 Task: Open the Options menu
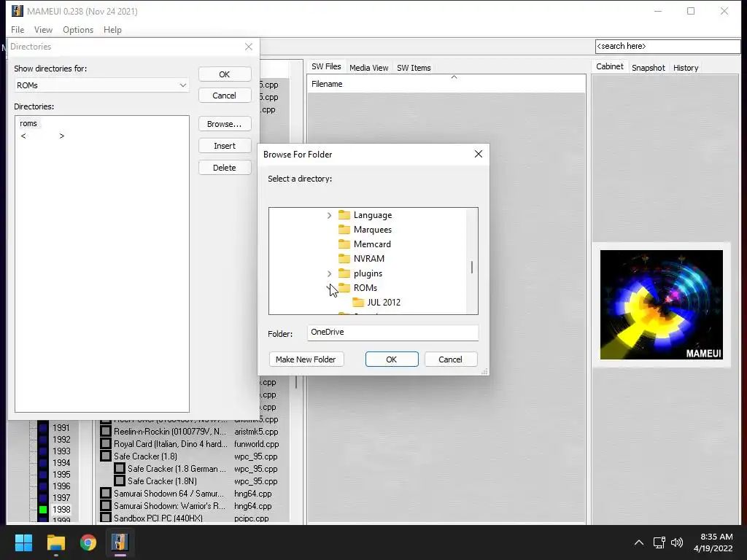(78, 29)
